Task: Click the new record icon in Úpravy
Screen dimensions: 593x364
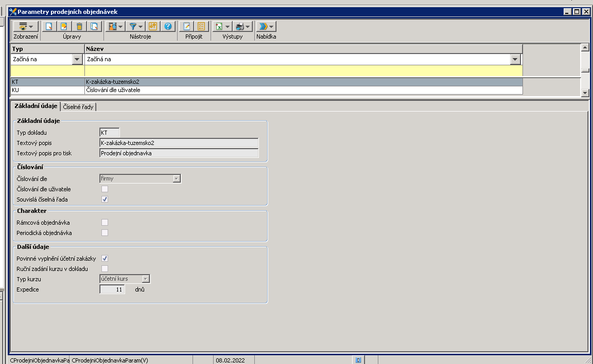Action: tap(49, 26)
